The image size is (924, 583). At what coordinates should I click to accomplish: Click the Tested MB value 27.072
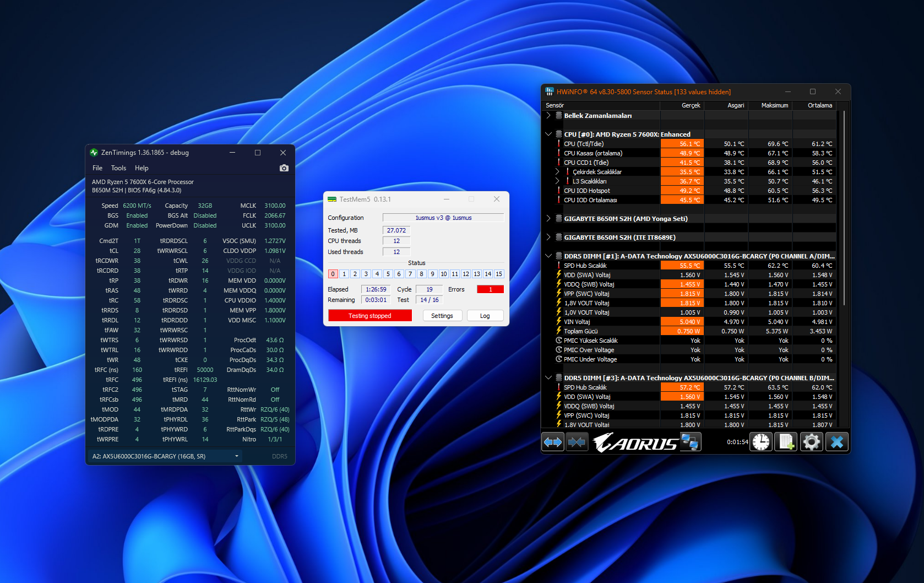(396, 230)
